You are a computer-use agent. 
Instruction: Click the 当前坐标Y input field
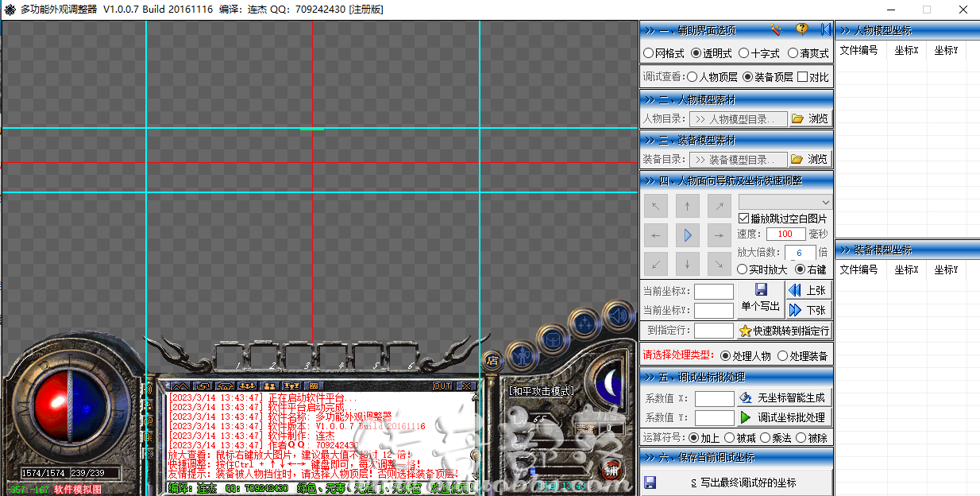714,311
